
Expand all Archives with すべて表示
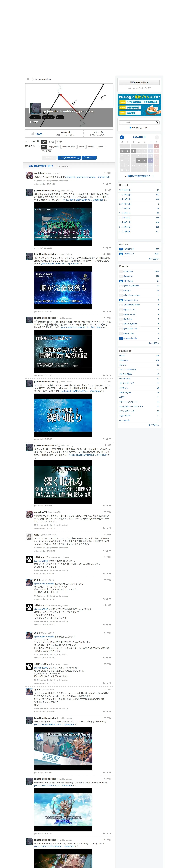point(154,259)
